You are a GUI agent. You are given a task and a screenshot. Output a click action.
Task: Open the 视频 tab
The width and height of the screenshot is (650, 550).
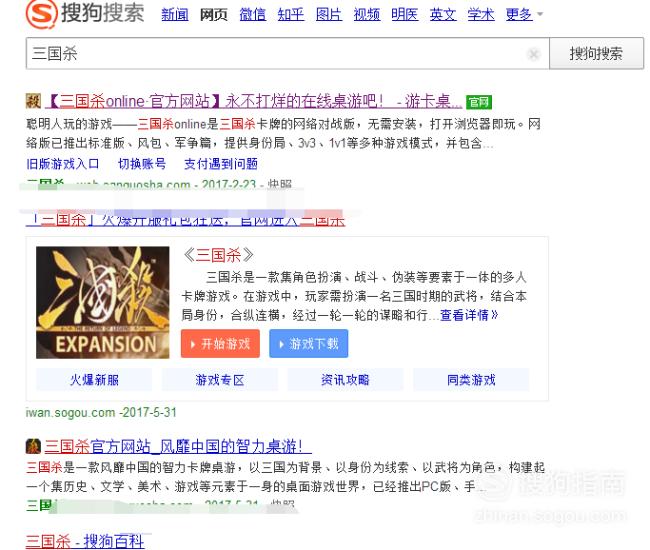[x=367, y=15]
